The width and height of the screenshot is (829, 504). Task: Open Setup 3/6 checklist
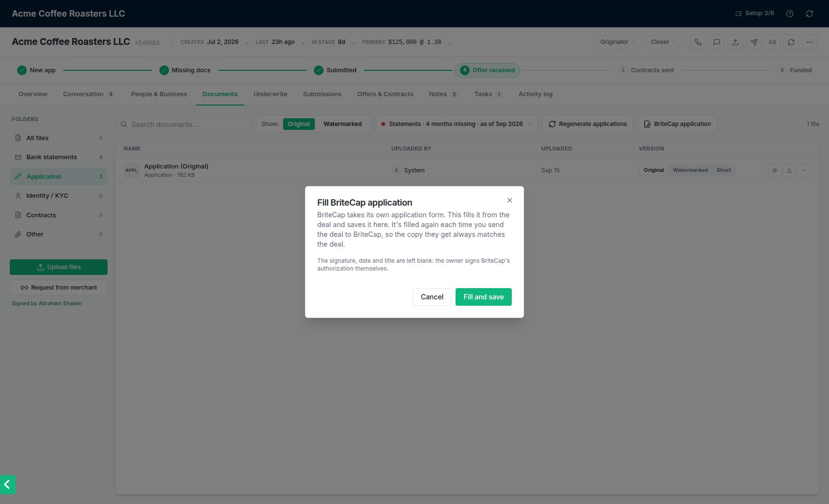pyautogui.click(x=755, y=13)
